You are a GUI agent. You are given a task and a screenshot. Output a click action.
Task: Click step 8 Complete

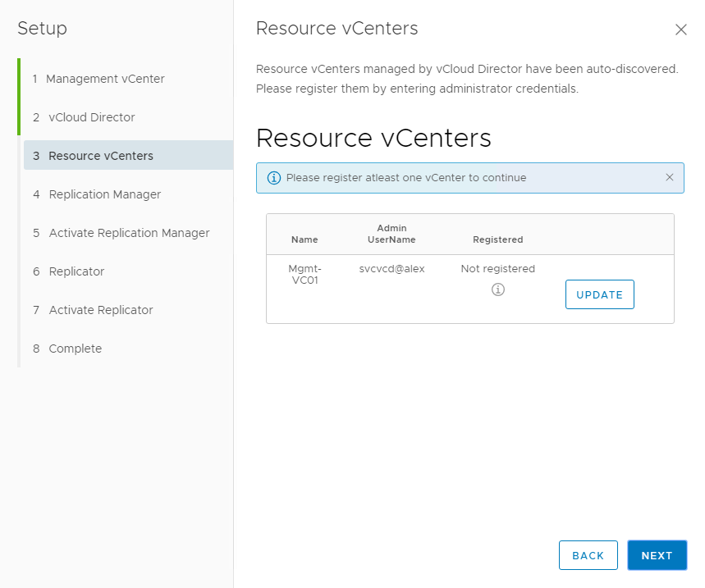pyautogui.click(x=75, y=349)
